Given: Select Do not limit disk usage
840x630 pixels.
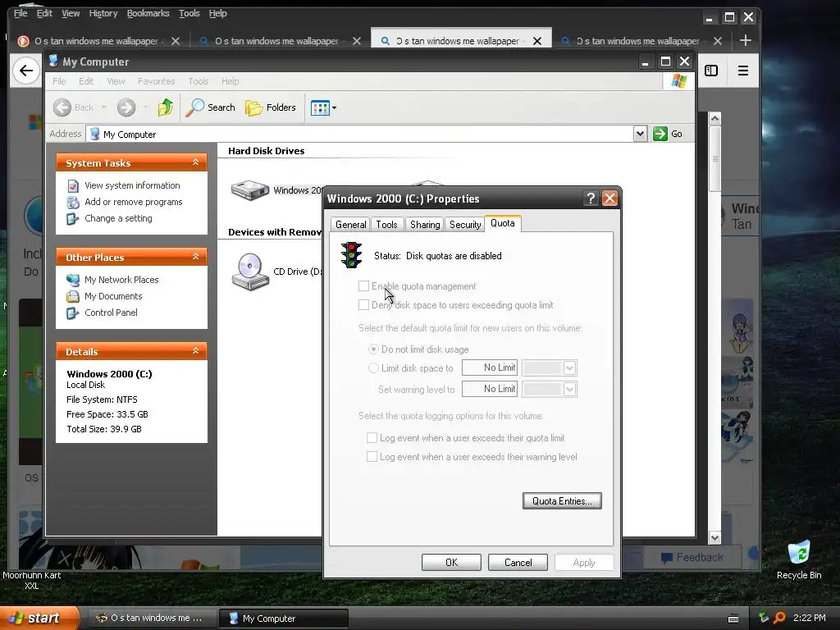Looking at the screenshot, I should [373, 349].
